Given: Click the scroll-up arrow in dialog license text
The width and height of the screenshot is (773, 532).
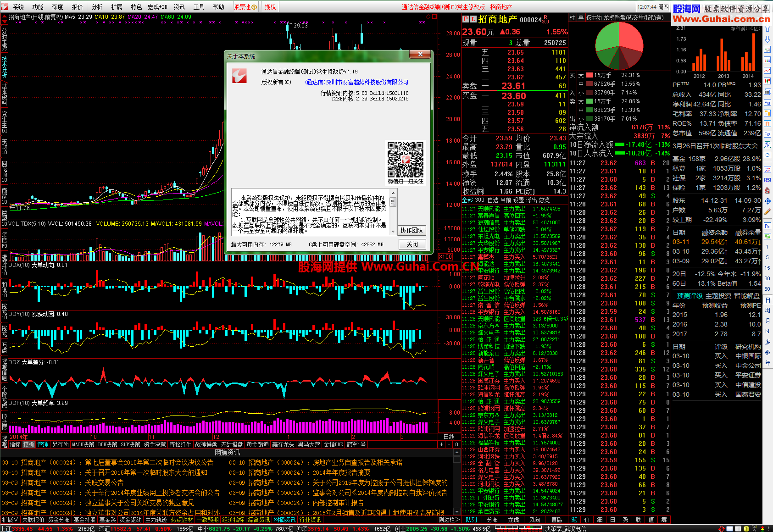Looking at the screenshot, I should [x=393, y=193].
